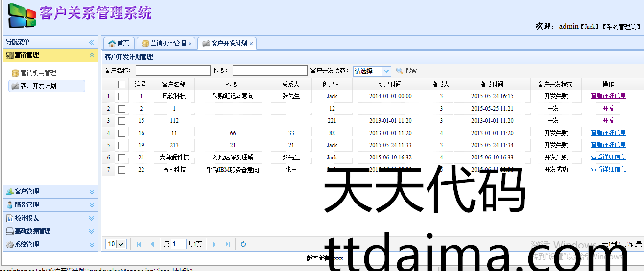Select checkbox for row 大鸟爱科技
Image resolution: width=644 pixels, height=271 pixels.
tap(121, 158)
